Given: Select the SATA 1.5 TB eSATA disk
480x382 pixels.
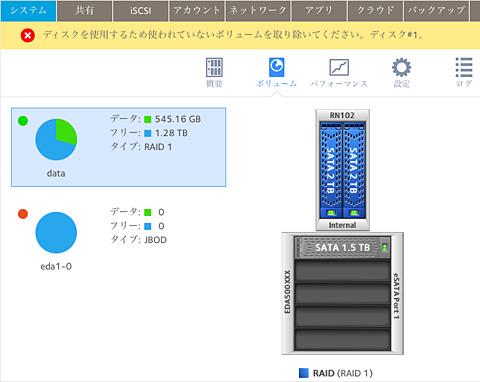Looking at the screenshot, I should click(x=342, y=247).
